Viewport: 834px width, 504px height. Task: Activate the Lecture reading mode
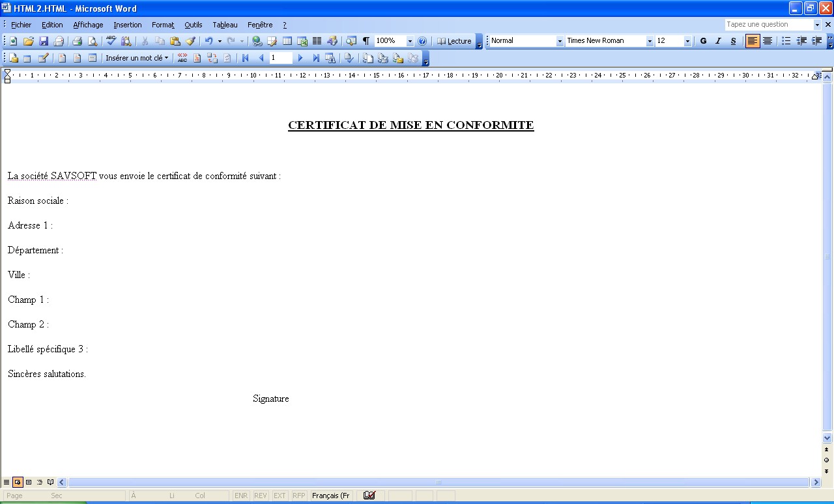point(455,40)
